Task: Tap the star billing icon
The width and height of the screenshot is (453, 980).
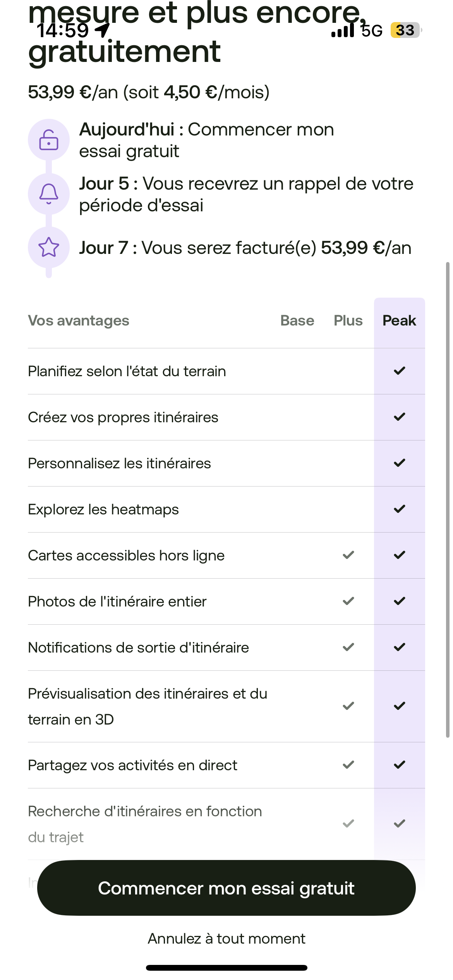Action: (49, 247)
